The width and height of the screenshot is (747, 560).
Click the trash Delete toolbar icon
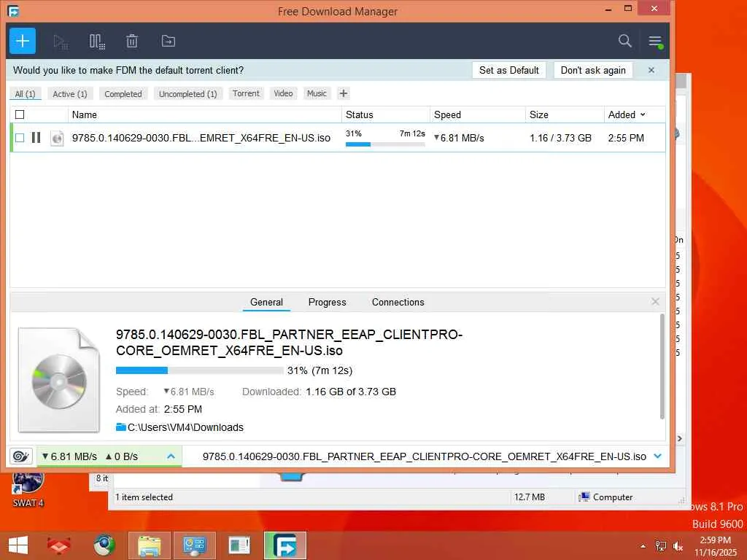132,42
